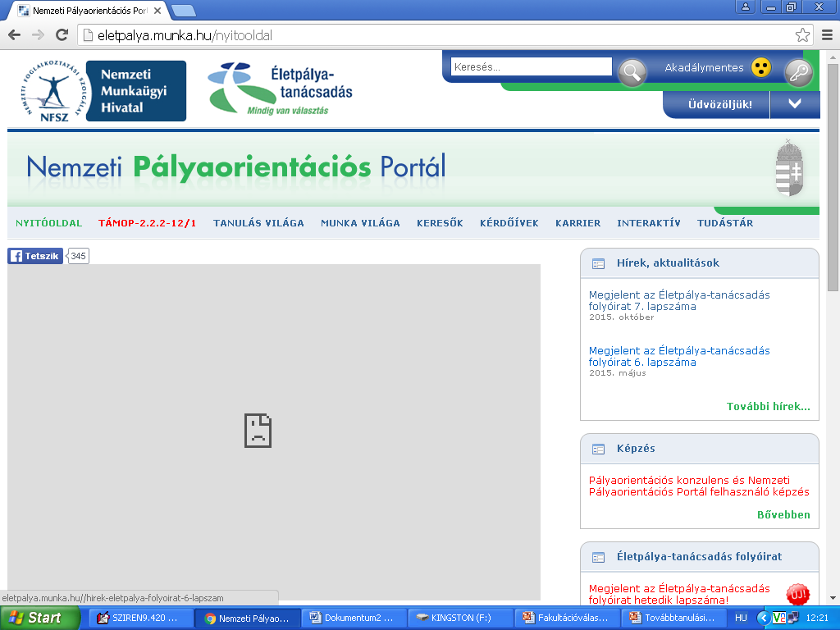Open the folyóirat hetedik lapszáma link
Viewport: 840px width, 630px height.
[679, 594]
